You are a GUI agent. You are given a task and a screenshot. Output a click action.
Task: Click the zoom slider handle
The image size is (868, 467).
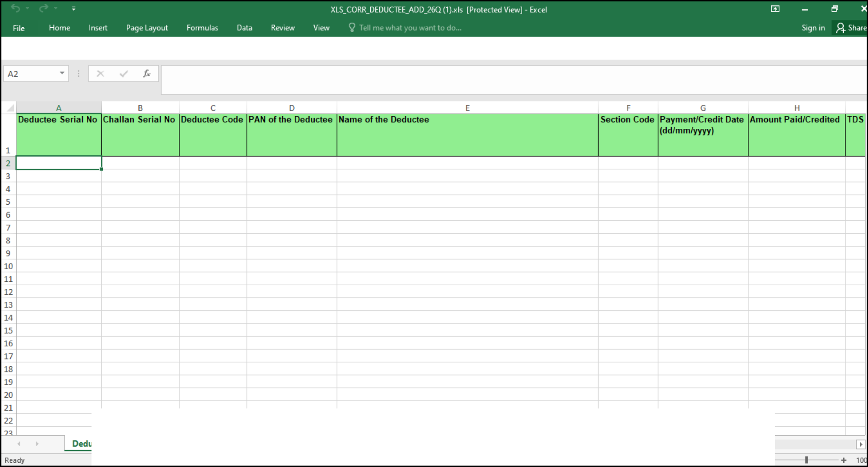806,460
